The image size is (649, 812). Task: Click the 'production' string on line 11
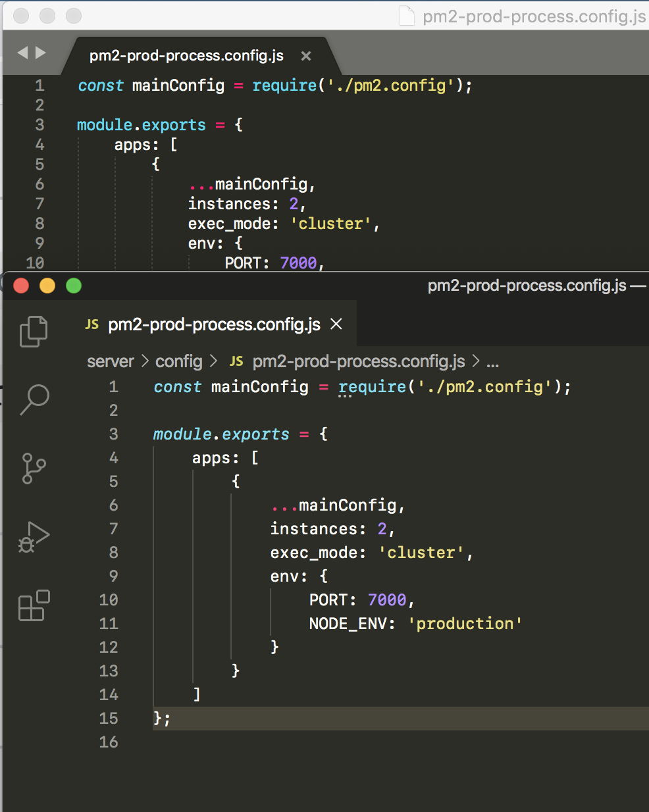465,624
